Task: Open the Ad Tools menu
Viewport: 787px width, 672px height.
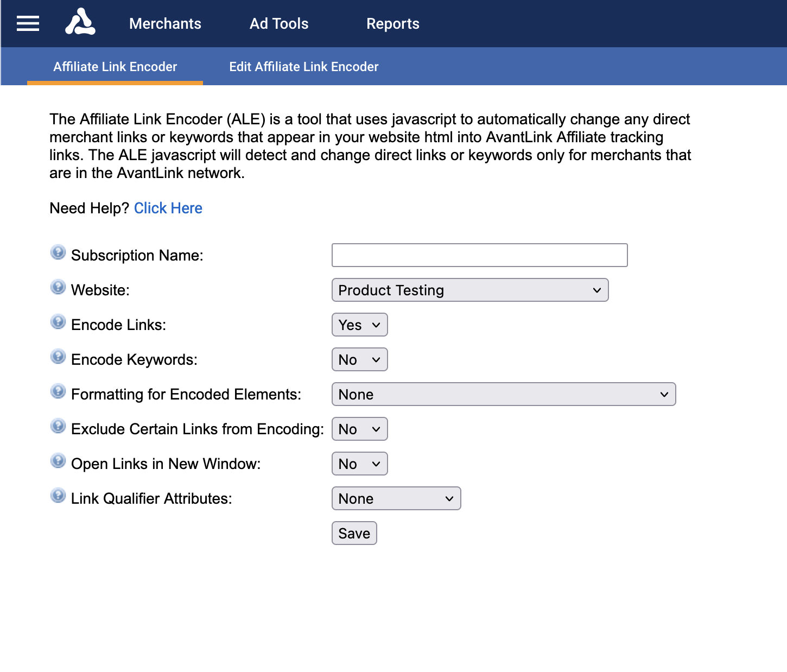Action: tap(279, 24)
